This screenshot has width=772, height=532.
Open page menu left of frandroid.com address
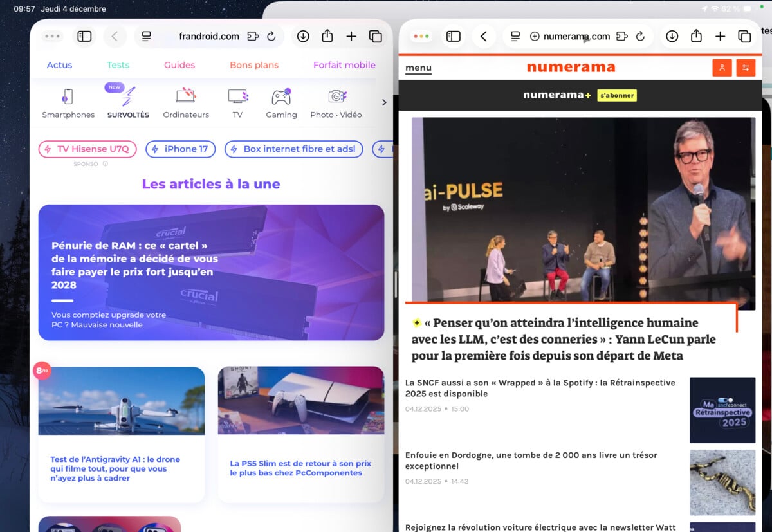[x=147, y=37]
